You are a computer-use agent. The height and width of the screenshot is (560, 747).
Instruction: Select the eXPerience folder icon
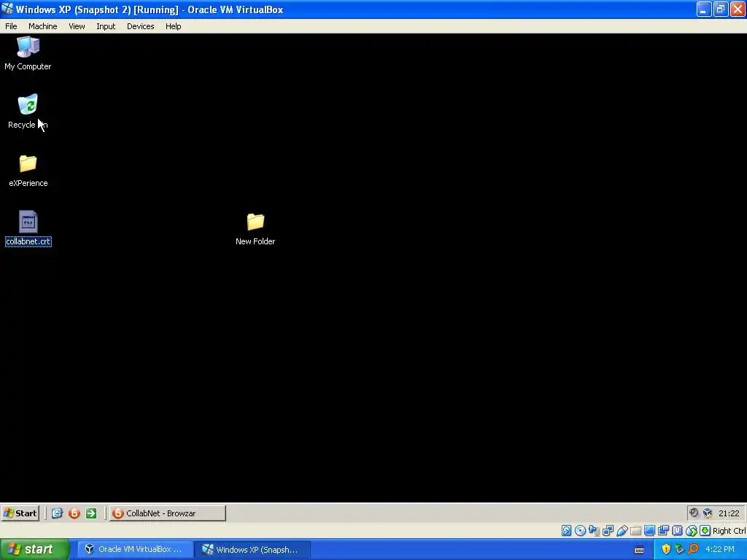(x=28, y=171)
